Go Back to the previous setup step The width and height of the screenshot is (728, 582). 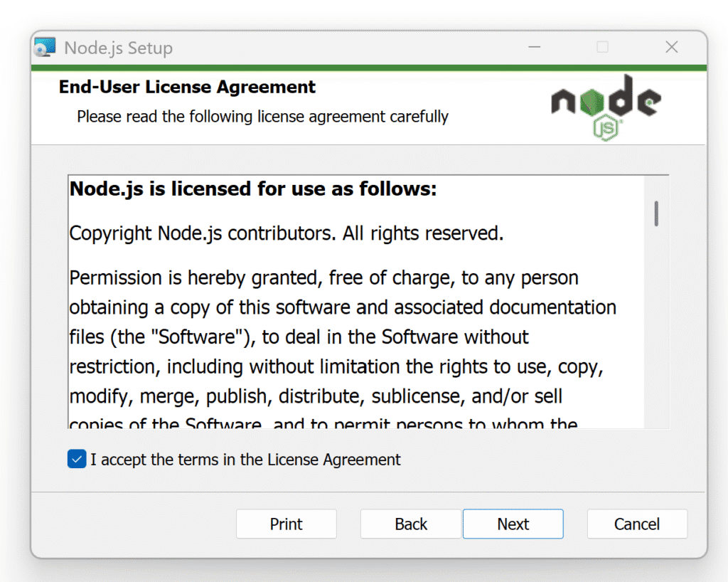click(x=410, y=524)
